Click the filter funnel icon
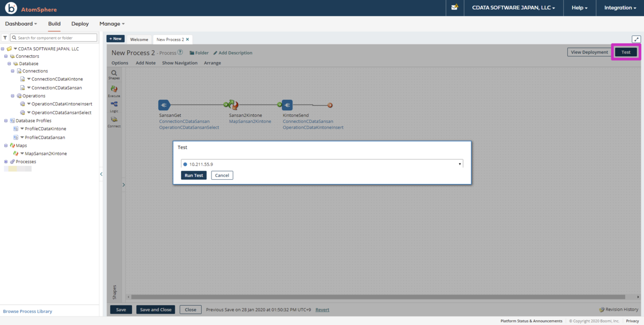This screenshot has height=325, width=644. (x=5, y=38)
